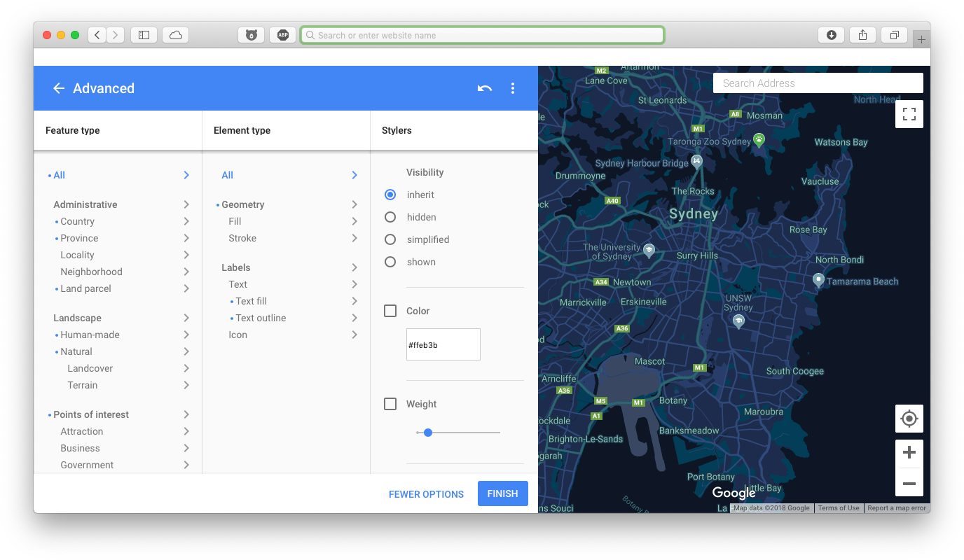The width and height of the screenshot is (964, 560).
Task: Select Country feature type
Action: [77, 221]
